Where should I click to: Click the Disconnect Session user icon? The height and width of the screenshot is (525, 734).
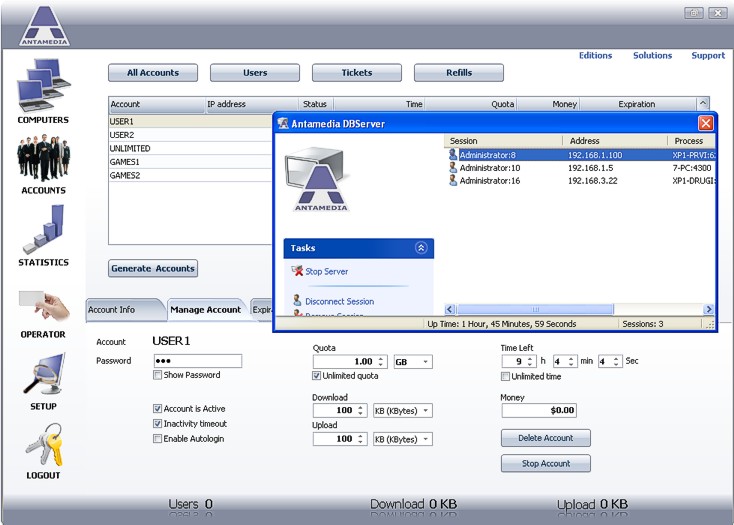(297, 300)
